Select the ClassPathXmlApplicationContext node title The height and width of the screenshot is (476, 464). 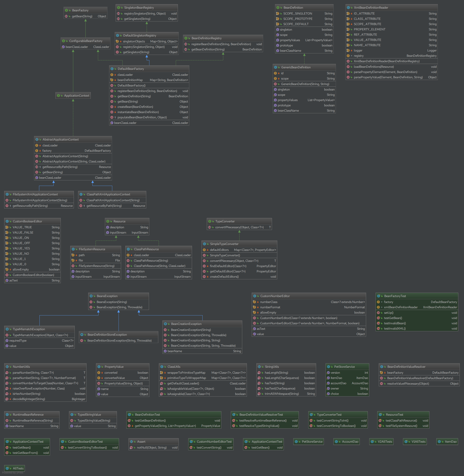[x=108, y=194]
